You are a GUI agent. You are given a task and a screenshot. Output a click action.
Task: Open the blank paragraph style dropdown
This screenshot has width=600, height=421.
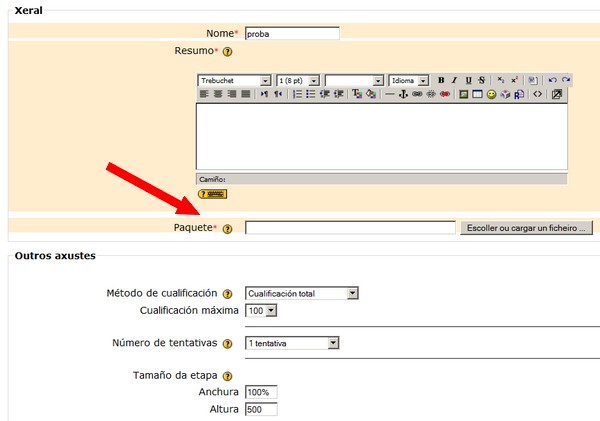click(x=354, y=80)
